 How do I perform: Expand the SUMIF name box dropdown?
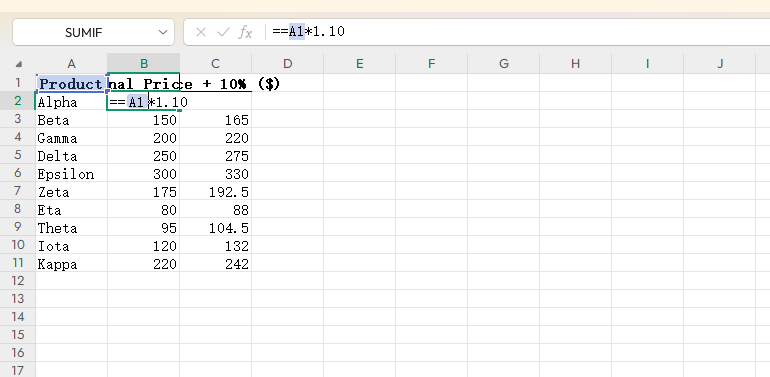[163, 32]
